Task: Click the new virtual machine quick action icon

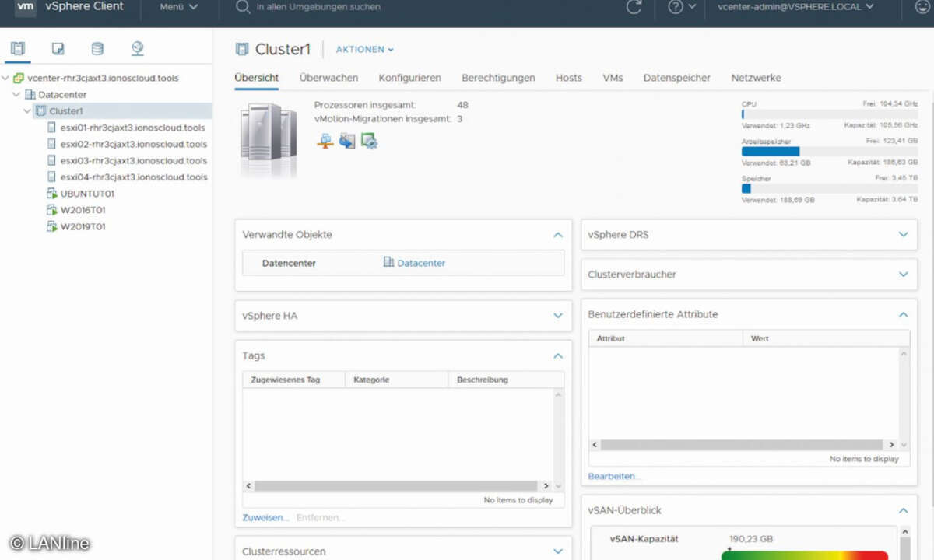Action: [x=347, y=141]
